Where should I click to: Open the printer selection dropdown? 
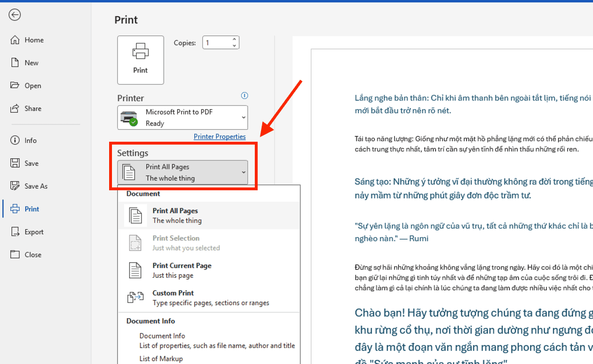pos(183,118)
